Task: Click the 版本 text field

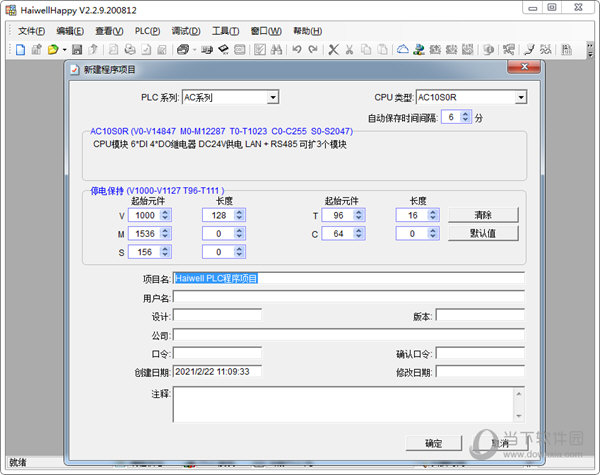Action: 480,316
